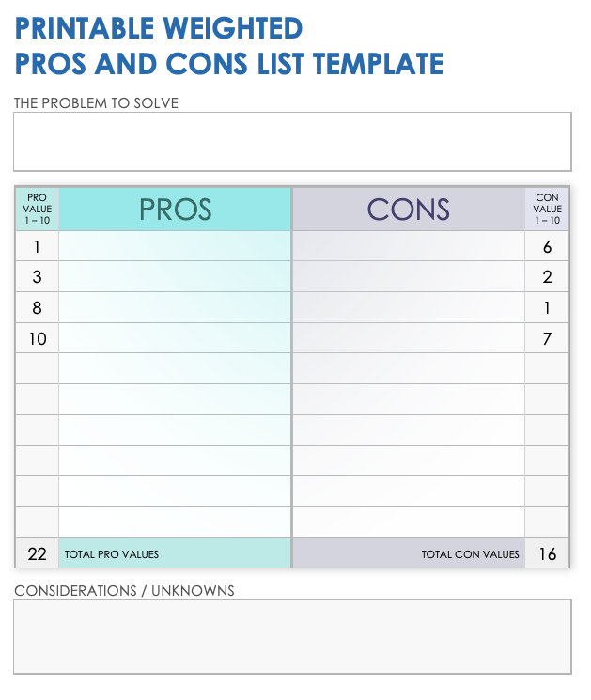Click the first pros entry row
The height and width of the screenshot is (700, 591).
tap(175, 247)
